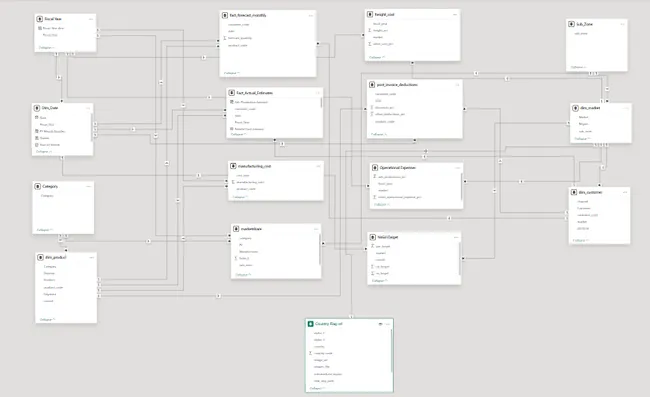This screenshot has height=397, width=650.
Task: Click the green Country flag url table icon
Action: pos(310,324)
